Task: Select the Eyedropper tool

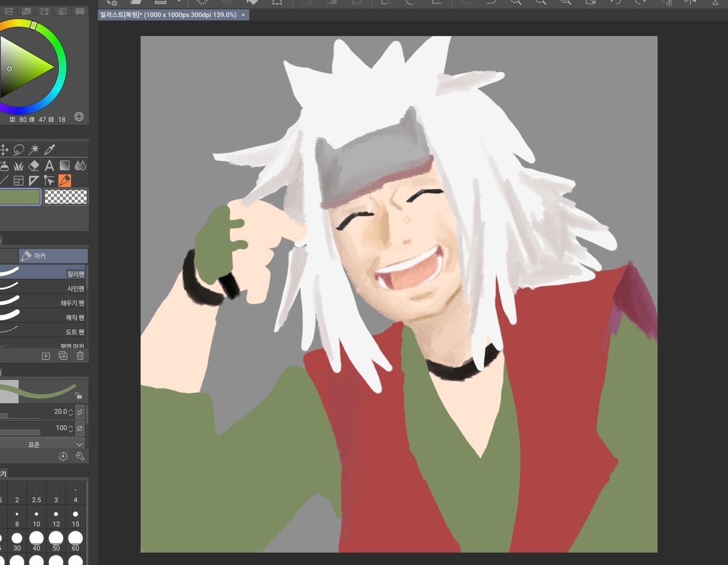Action: click(50, 149)
